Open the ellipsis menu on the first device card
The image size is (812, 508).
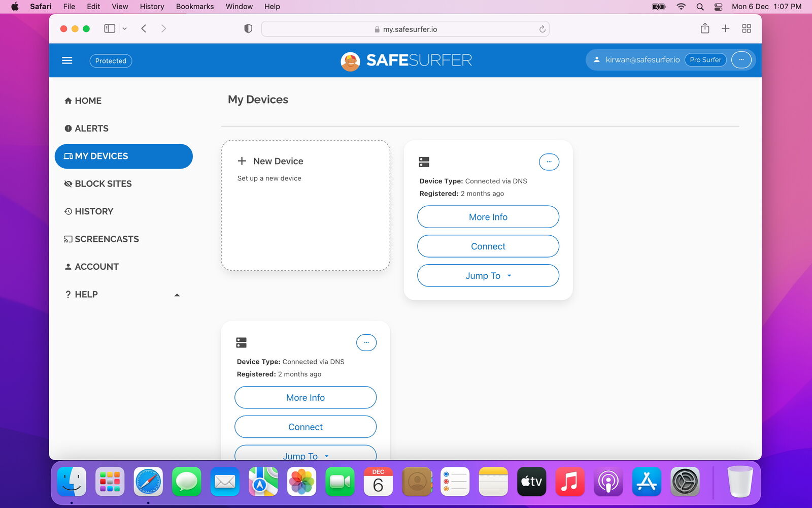pyautogui.click(x=549, y=162)
